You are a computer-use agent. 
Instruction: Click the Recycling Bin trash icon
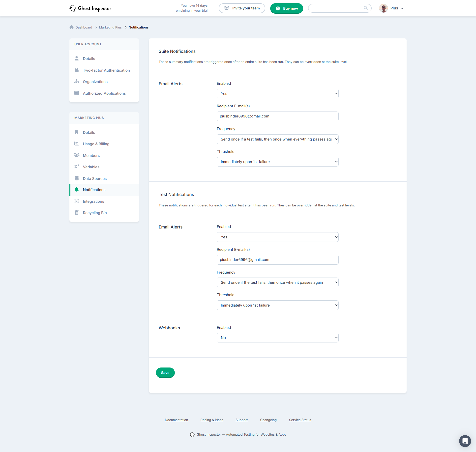point(77,213)
